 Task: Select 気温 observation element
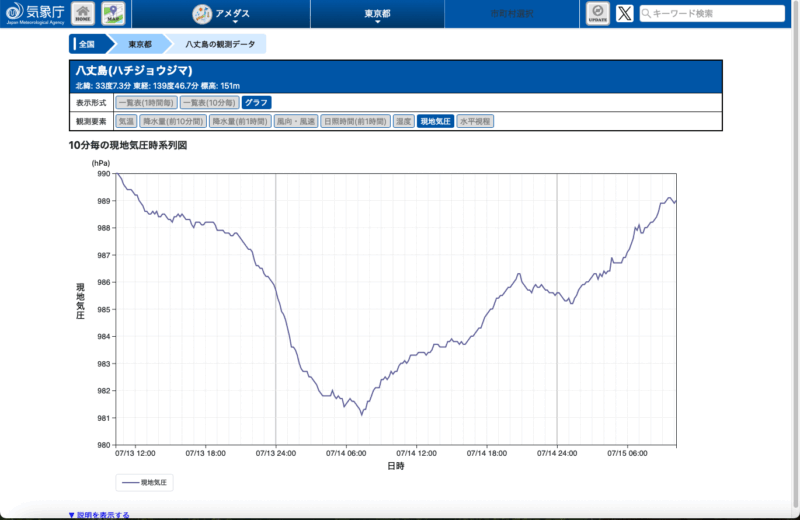click(126, 121)
